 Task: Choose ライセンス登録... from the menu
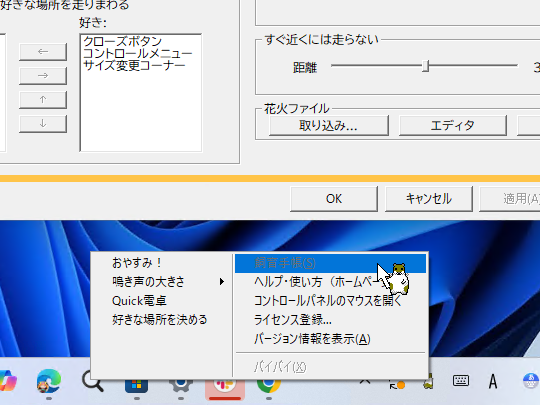coord(330,320)
